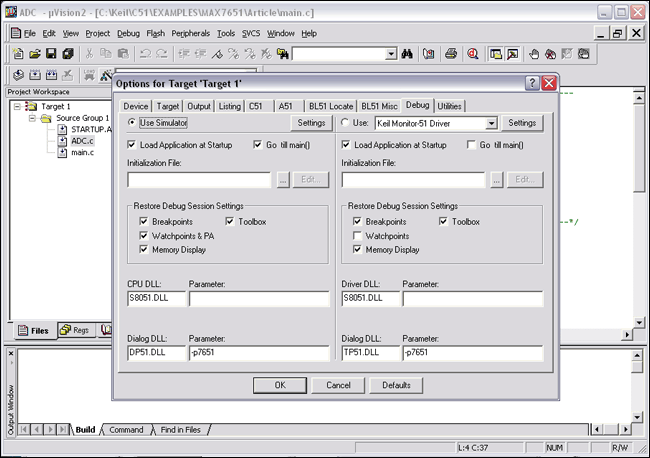The image size is (650, 458).
Task: Click the Defaults button
Action: point(396,385)
